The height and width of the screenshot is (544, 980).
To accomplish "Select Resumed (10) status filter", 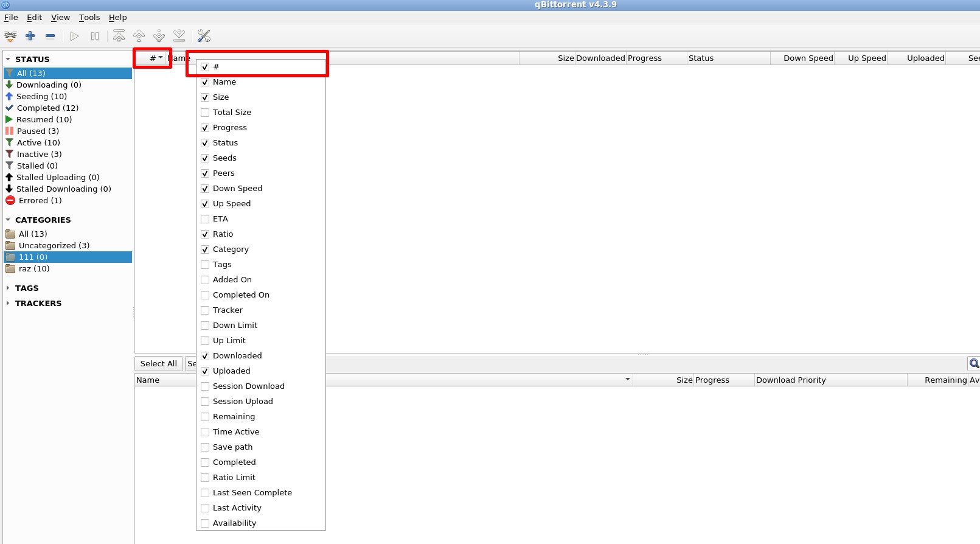I will pos(44,119).
